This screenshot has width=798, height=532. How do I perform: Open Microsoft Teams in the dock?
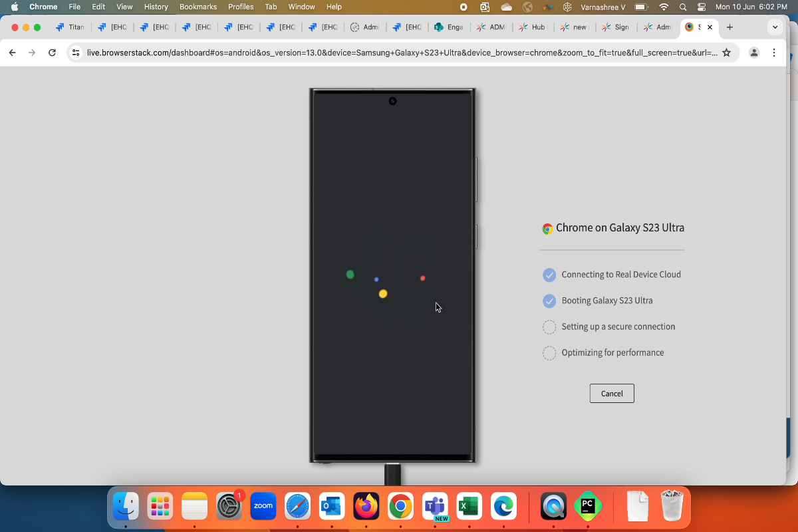pos(436,506)
